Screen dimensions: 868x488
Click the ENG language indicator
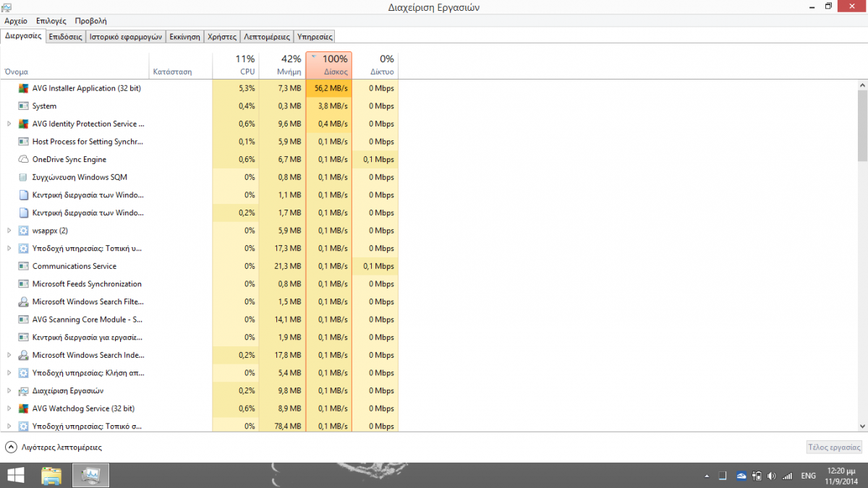pyautogui.click(x=809, y=476)
